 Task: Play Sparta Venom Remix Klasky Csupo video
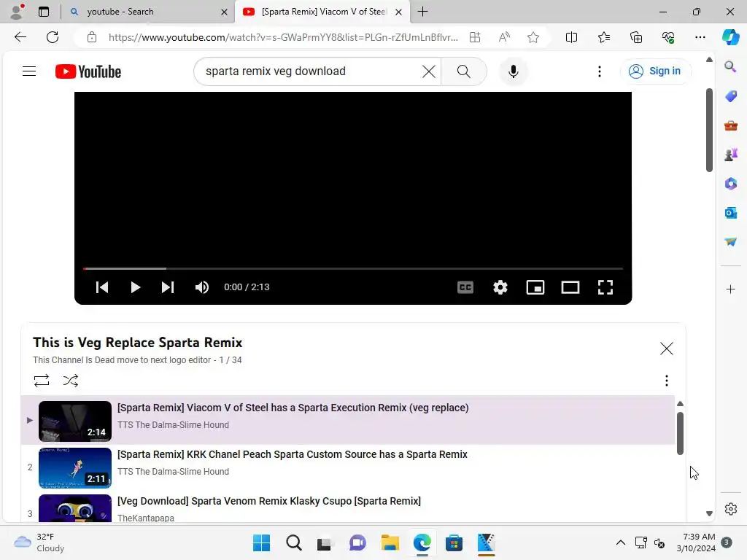pyautogui.click(x=268, y=501)
